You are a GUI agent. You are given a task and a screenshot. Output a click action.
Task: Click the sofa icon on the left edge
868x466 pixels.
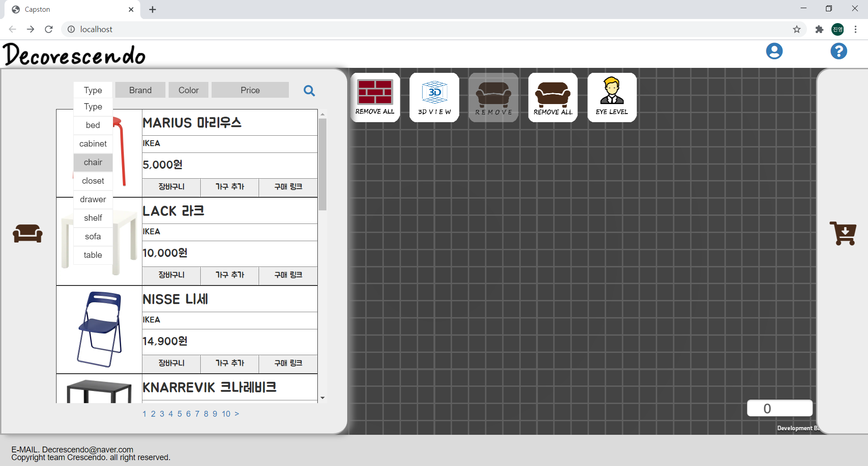pyautogui.click(x=27, y=233)
